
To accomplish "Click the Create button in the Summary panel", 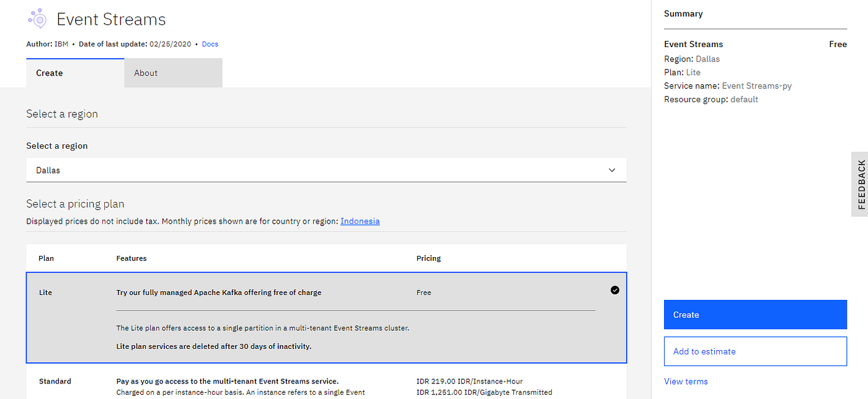I will point(755,314).
